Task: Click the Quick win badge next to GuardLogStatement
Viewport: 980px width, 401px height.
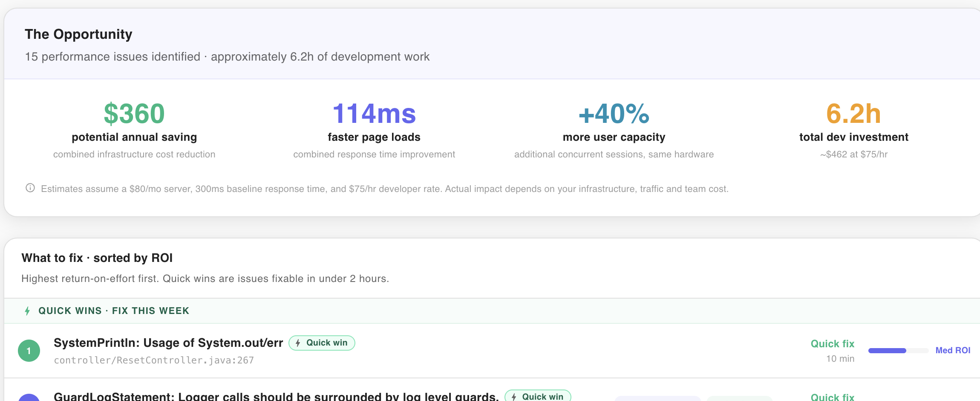Action: point(538,396)
